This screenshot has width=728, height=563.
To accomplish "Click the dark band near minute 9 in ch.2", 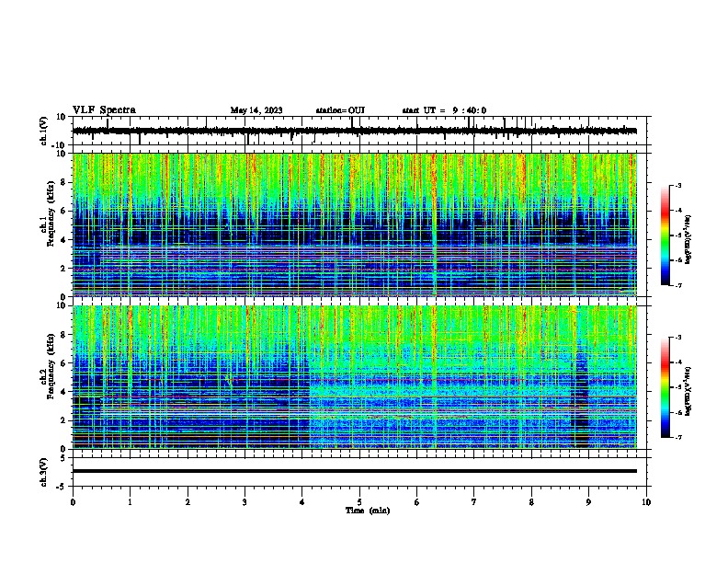I will click(x=579, y=399).
